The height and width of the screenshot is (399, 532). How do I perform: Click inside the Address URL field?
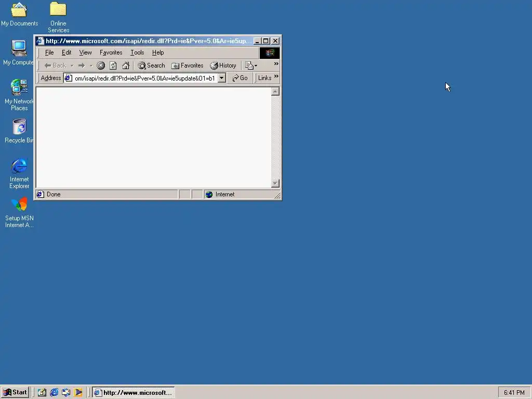coord(145,78)
